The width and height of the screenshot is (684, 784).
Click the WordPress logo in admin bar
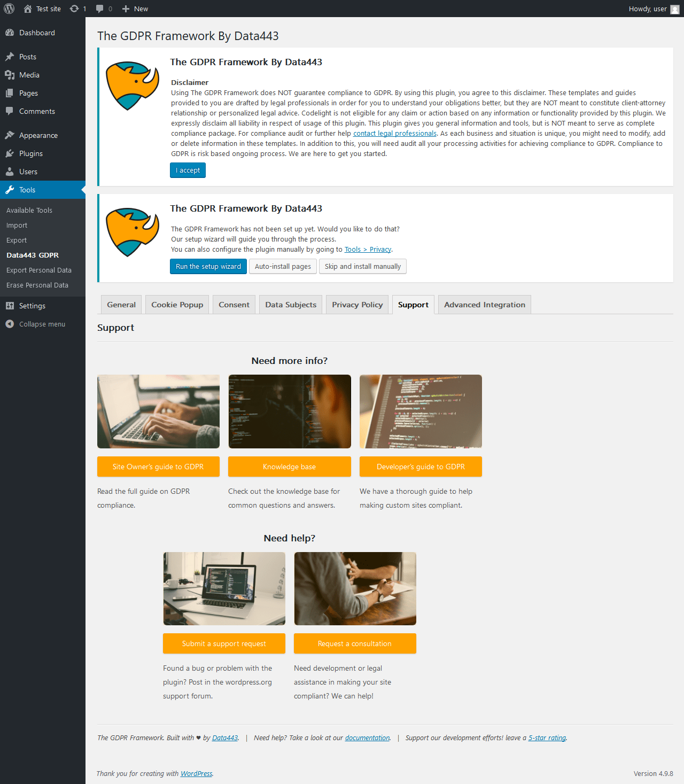click(9, 9)
